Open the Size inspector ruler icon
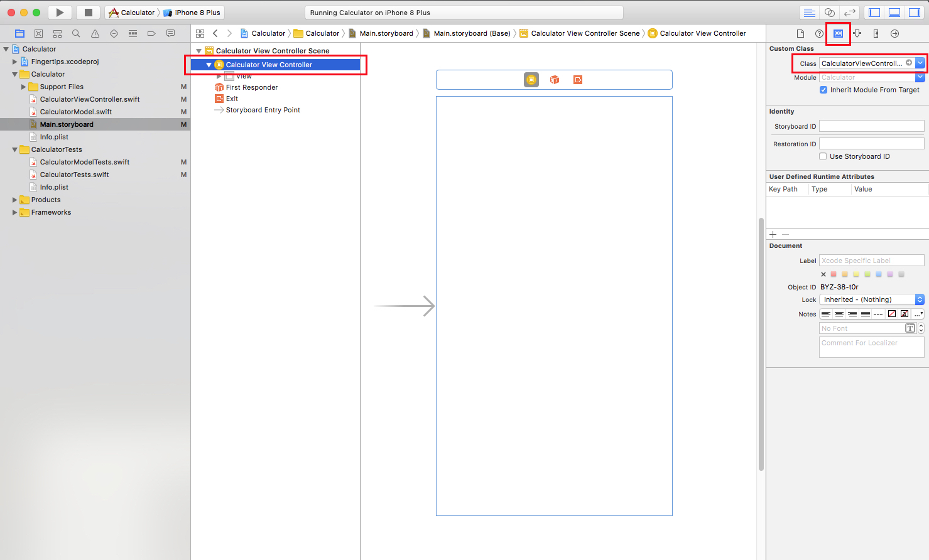This screenshot has height=560, width=929. [876, 33]
